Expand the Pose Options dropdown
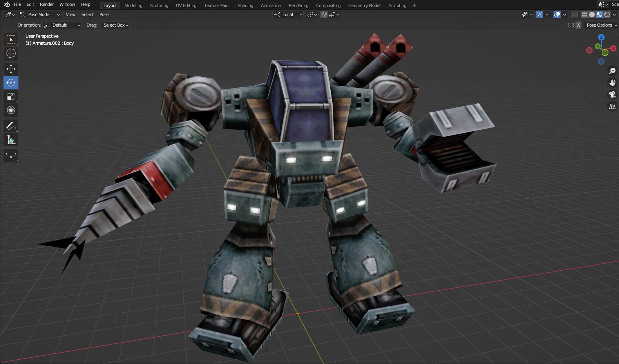Viewport: 619px width, 364px height. (601, 25)
